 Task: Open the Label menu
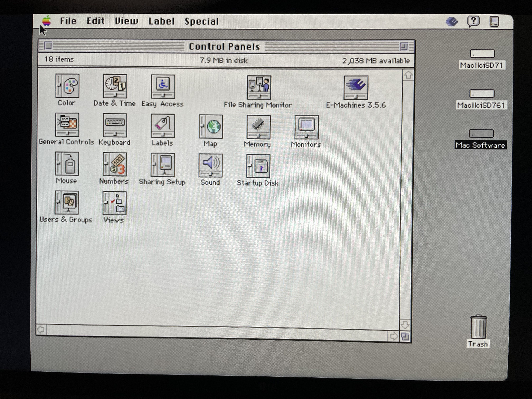click(x=161, y=21)
